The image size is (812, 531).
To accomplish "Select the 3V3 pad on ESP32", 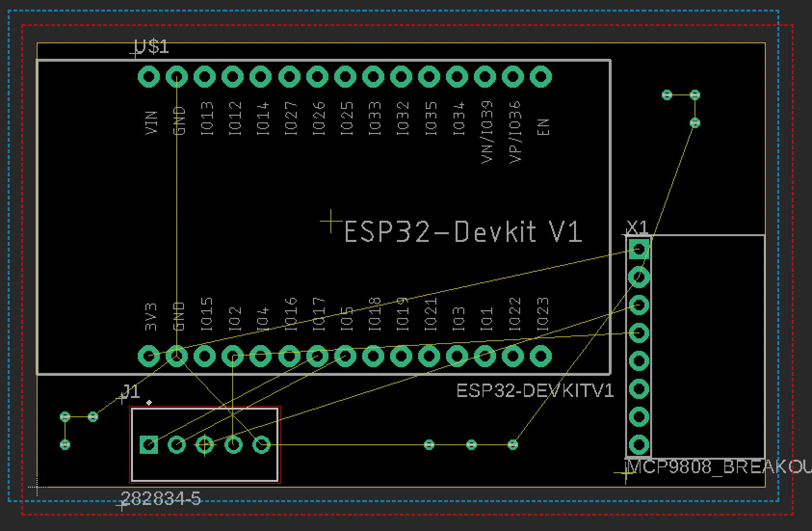I will point(149,357).
